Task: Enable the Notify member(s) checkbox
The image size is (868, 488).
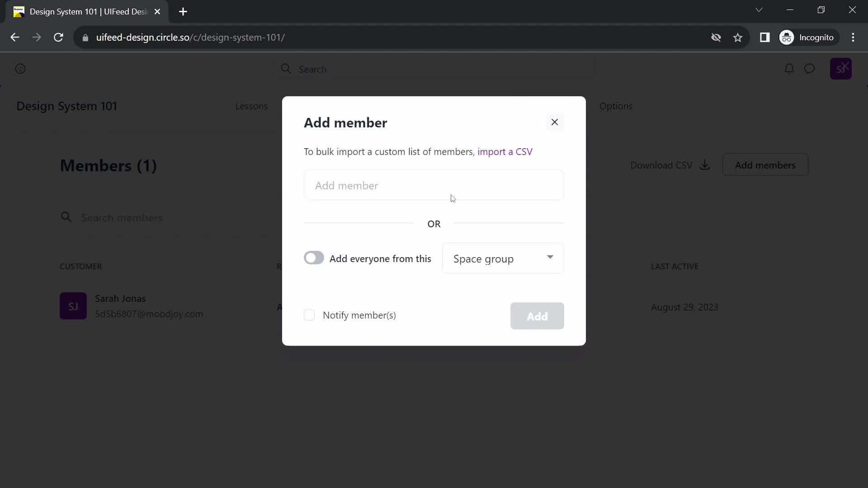Action: [309, 314]
